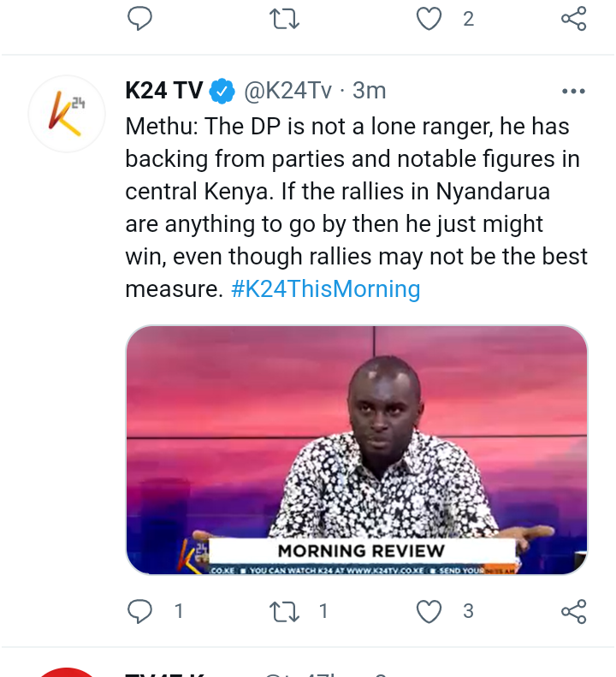Image resolution: width=616 pixels, height=677 pixels.
Task: Open more options for K24 TV tweet
Action: point(574,91)
